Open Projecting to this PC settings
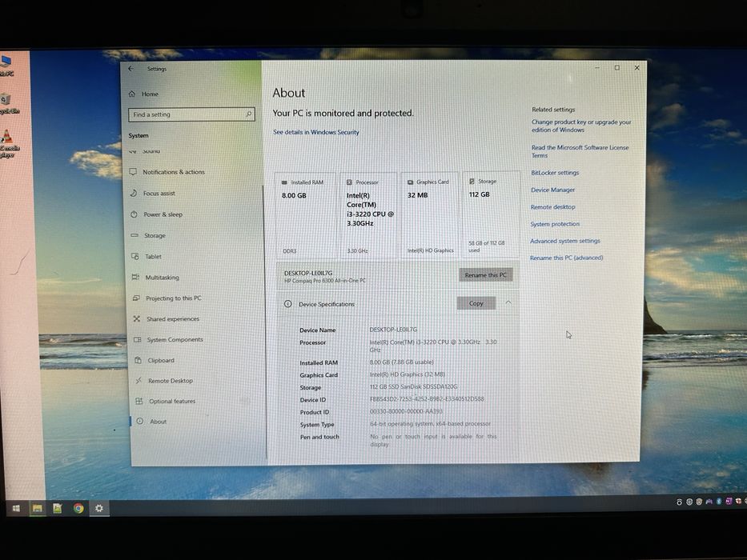Image resolution: width=747 pixels, height=560 pixels. (x=174, y=298)
